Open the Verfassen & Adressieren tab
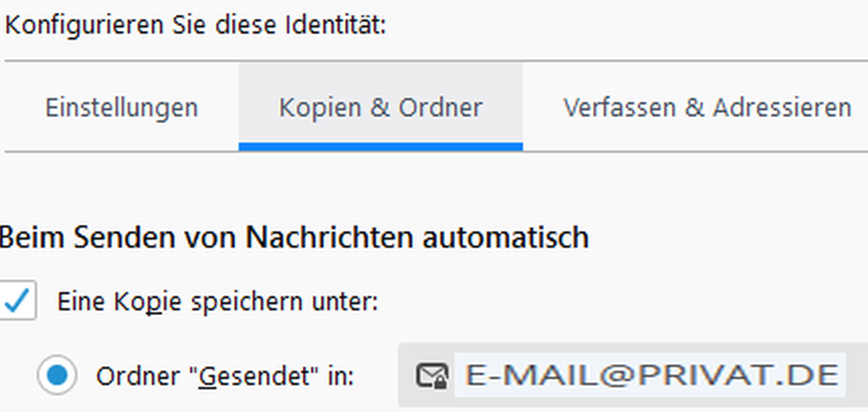The height and width of the screenshot is (412, 868). coord(707,108)
